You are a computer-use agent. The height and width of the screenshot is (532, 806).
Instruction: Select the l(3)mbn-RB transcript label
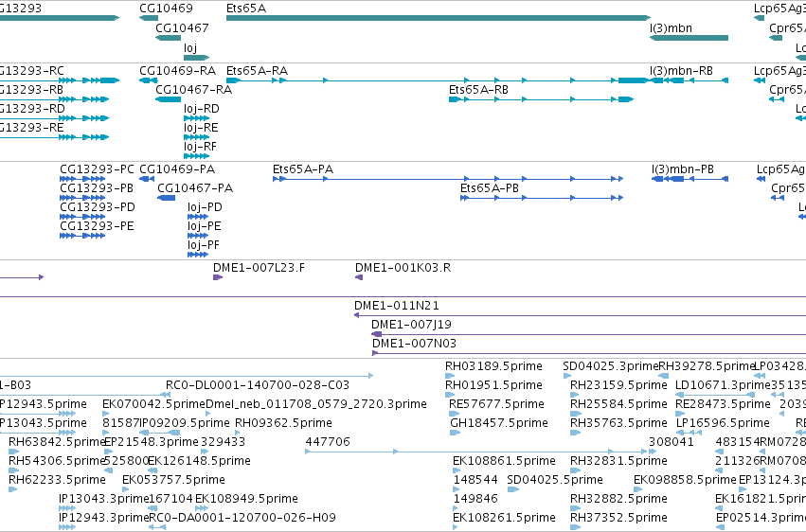pos(681,70)
